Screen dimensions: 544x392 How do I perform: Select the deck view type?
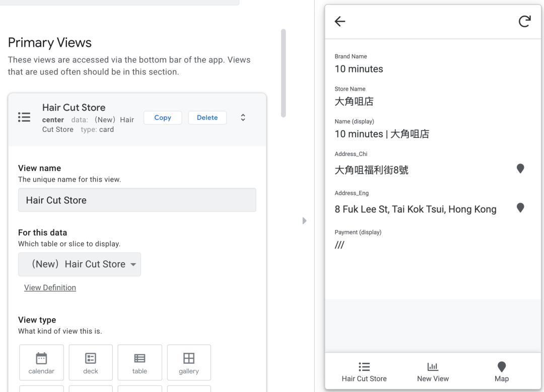(x=91, y=362)
